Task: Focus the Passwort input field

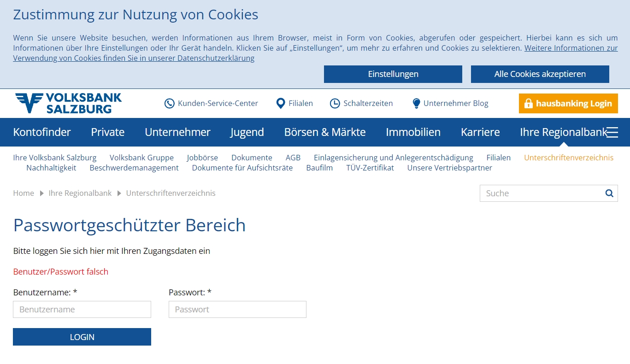Action: [x=237, y=309]
